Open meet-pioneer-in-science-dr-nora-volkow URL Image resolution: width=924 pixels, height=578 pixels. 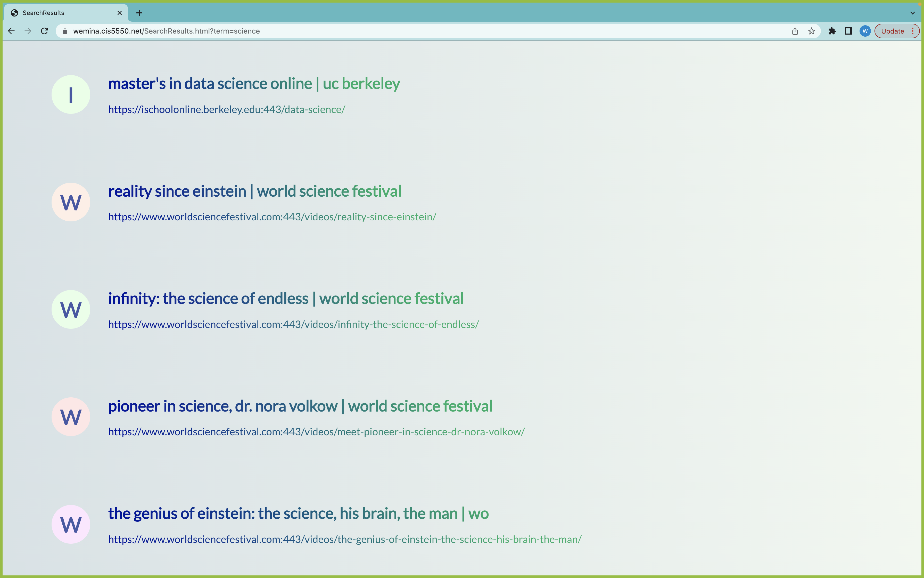tap(316, 432)
